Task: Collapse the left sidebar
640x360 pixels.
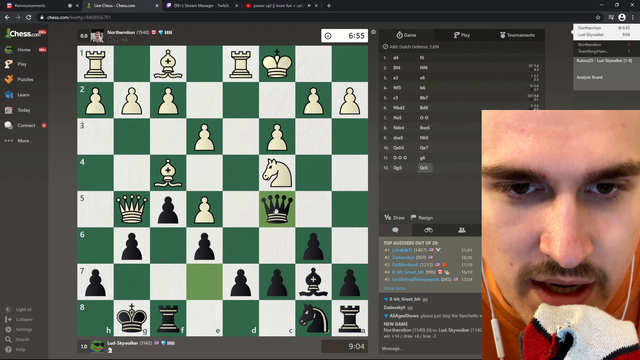Action: (24, 319)
